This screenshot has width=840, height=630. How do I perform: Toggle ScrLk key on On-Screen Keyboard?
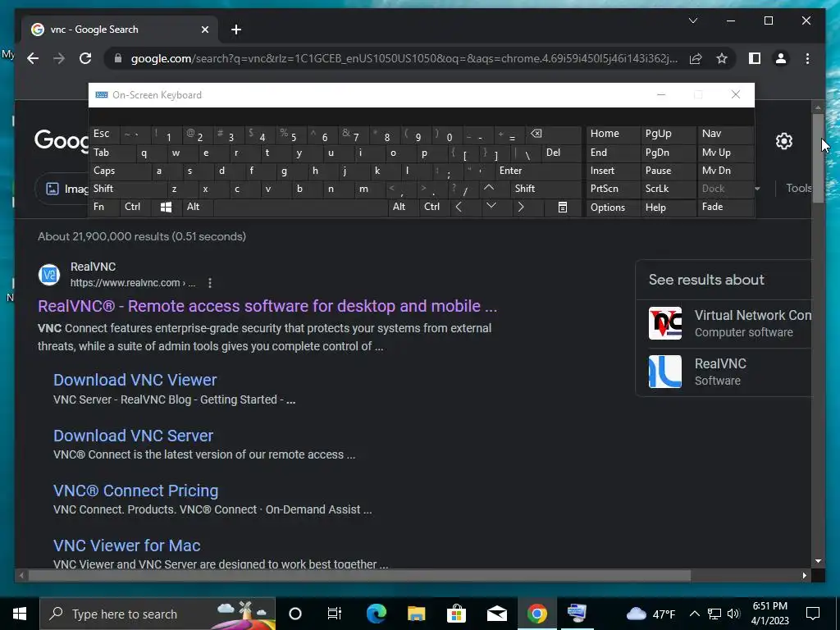click(x=668, y=189)
